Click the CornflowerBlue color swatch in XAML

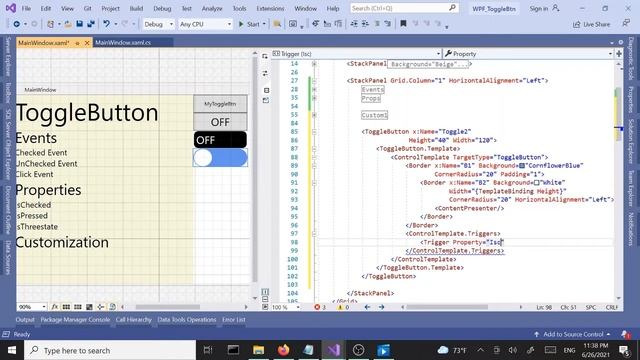pos(522,166)
